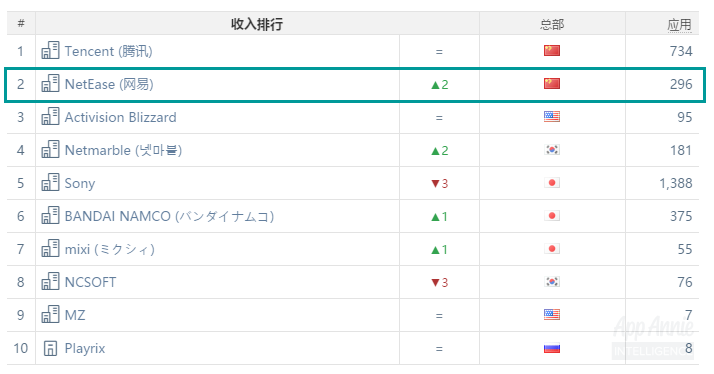The height and width of the screenshot is (374, 714).
Task: Click US flag in MZ row
Action: 552,315
